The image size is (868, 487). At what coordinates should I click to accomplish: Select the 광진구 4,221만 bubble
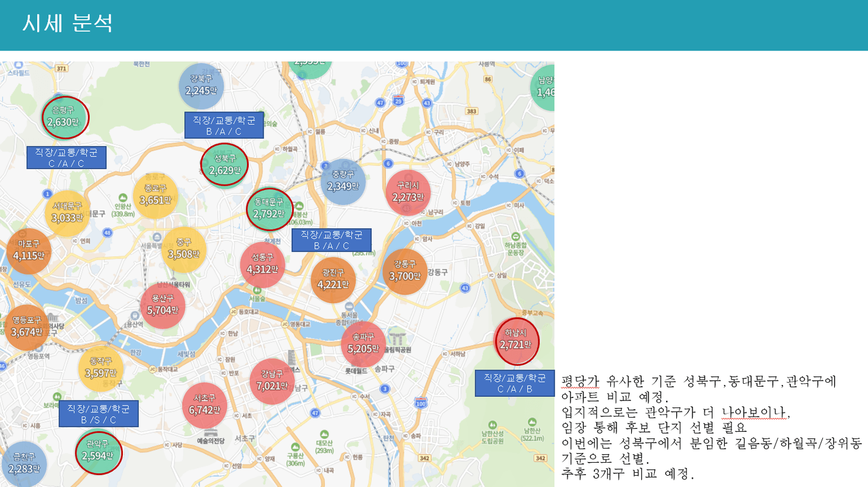pyautogui.click(x=333, y=279)
